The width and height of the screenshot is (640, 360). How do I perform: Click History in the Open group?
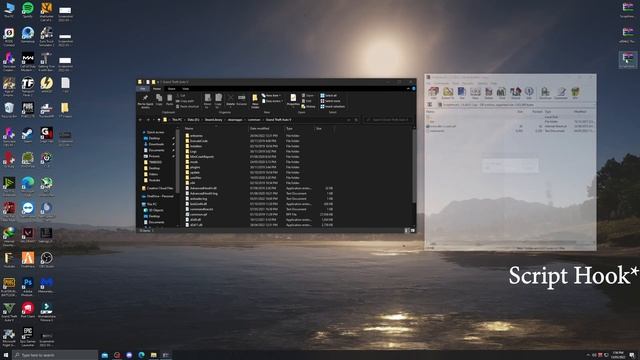309,107
